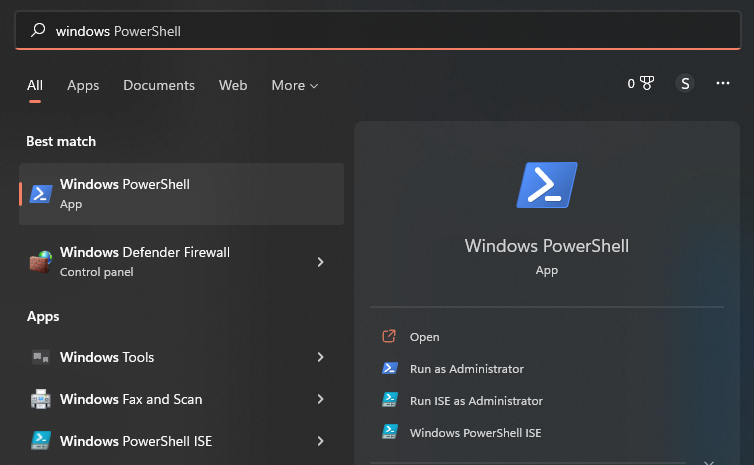The height and width of the screenshot is (465, 754).
Task: Open the S user account avatar
Action: pos(685,83)
